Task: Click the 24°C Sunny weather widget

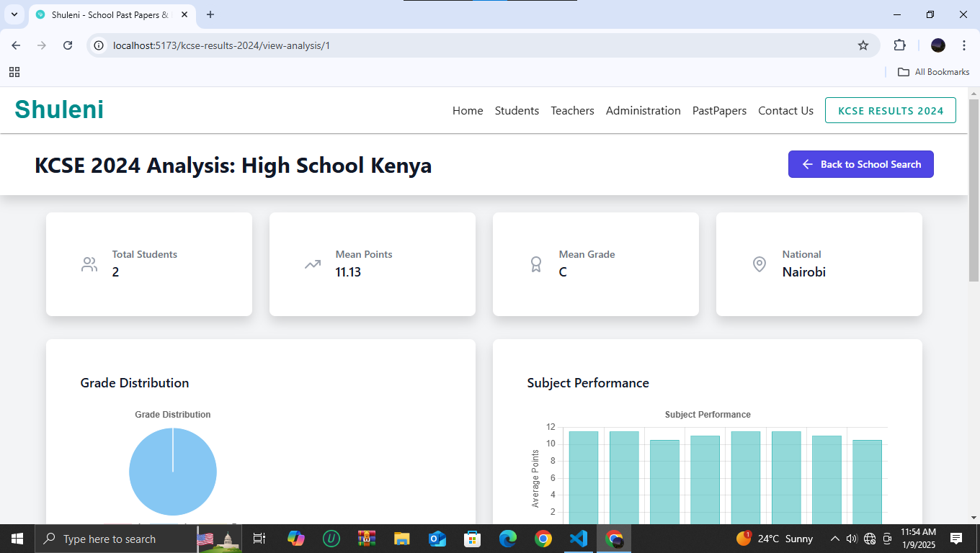Action: pos(775,539)
